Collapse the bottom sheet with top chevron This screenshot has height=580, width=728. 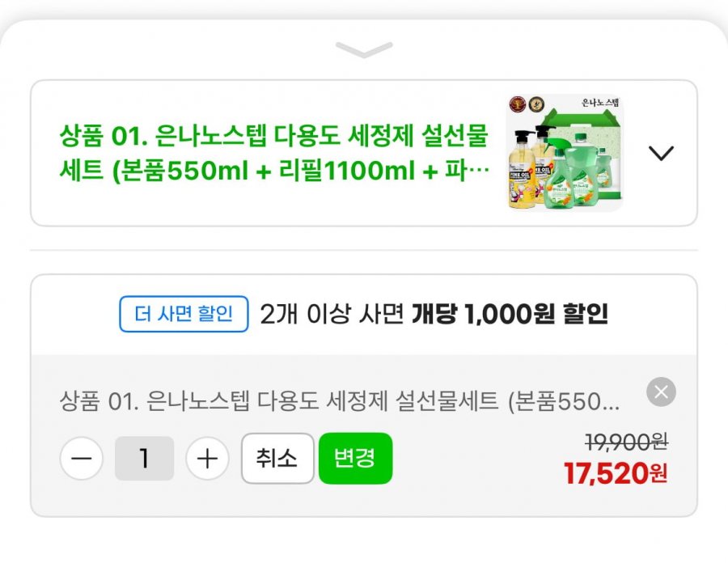(x=364, y=50)
